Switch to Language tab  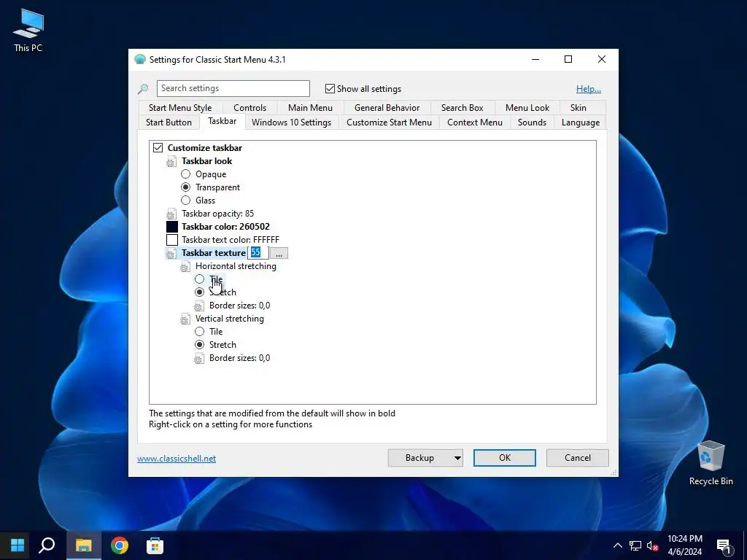[x=580, y=122]
